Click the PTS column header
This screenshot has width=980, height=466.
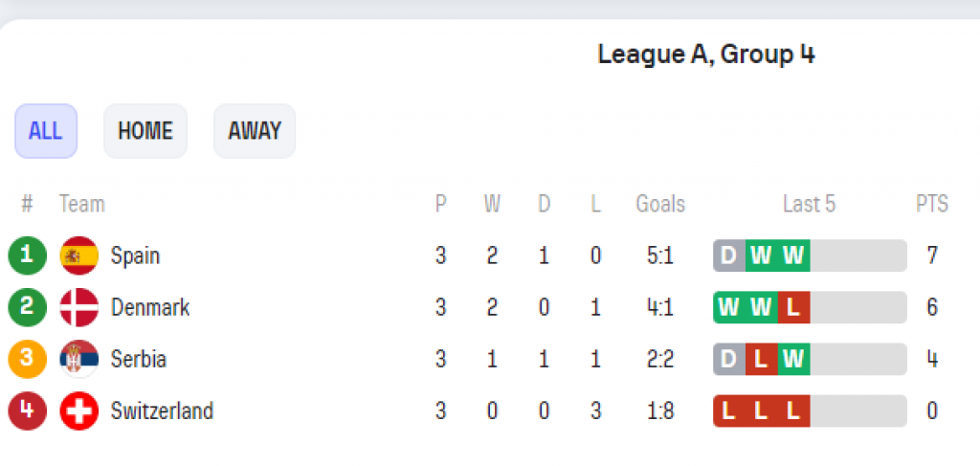tap(931, 204)
